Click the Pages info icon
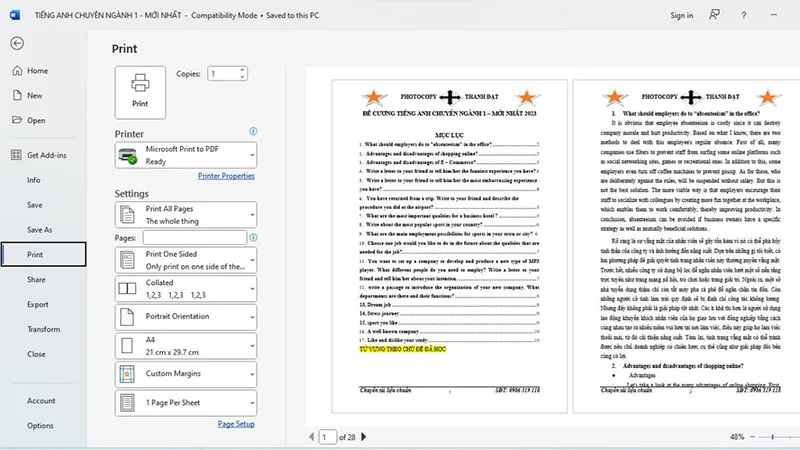The width and height of the screenshot is (800, 450). coord(253,238)
